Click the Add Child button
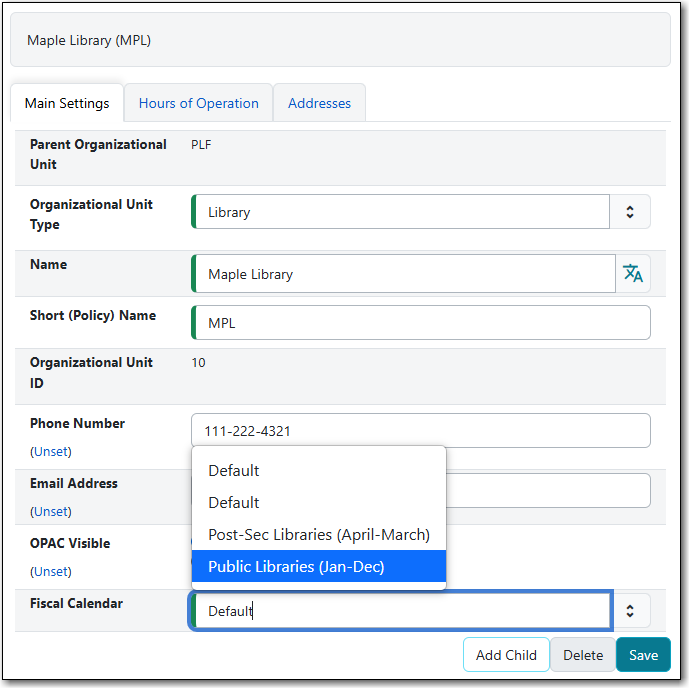Viewport: 689px width, 688px height. coord(506,655)
